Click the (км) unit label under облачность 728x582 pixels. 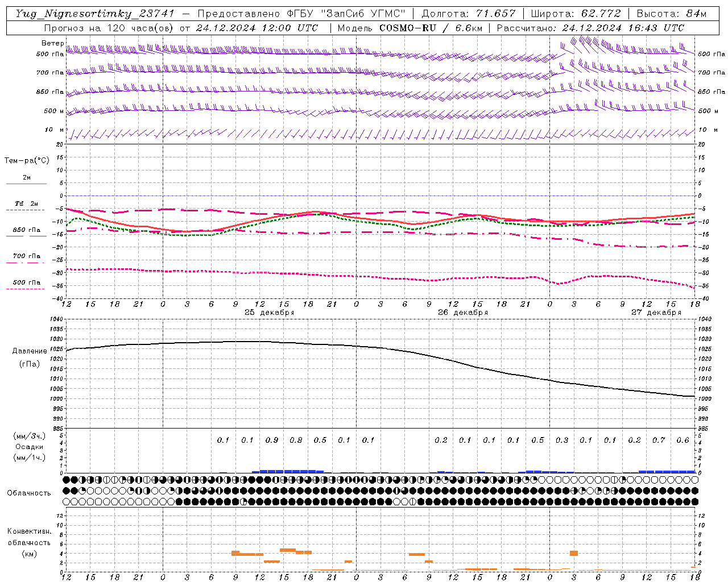[x=29, y=554]
